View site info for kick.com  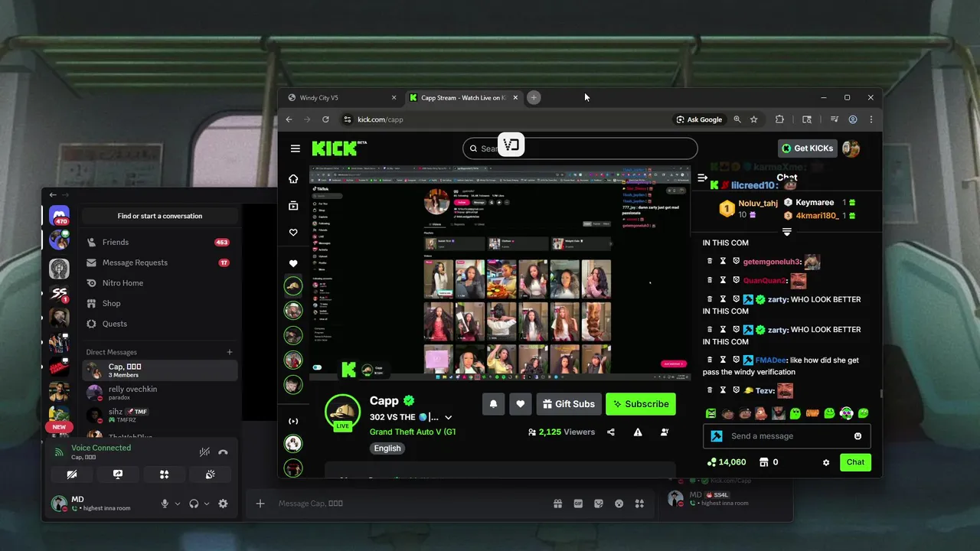(347, 119)
